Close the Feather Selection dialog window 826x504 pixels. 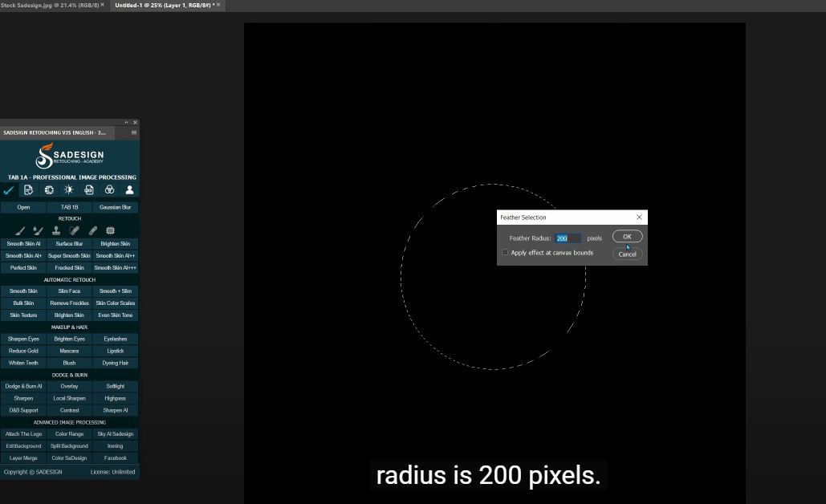point(639,217)
